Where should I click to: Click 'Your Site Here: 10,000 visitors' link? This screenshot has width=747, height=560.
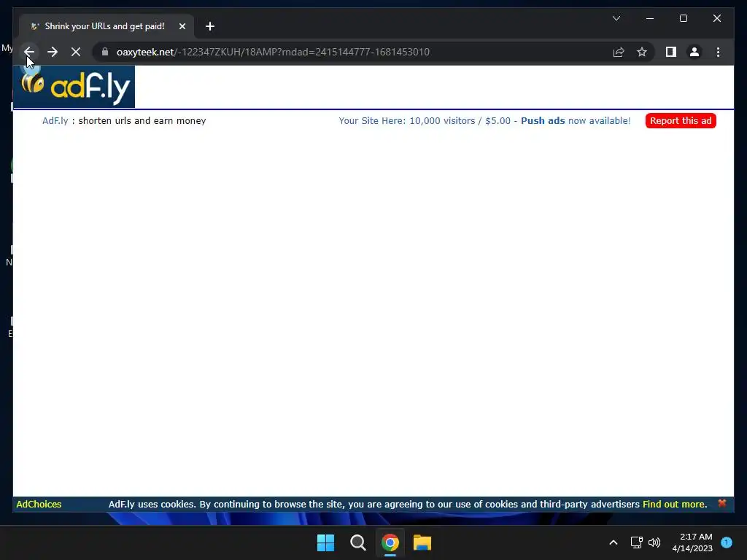tap(484, 121)
